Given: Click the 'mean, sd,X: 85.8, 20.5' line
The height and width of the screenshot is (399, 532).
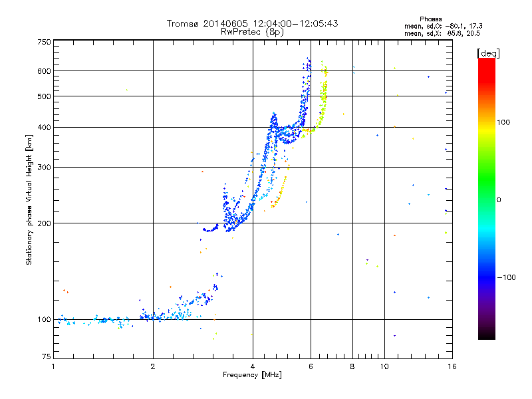Looking at the screenshot, I should [x=442, y=34].
